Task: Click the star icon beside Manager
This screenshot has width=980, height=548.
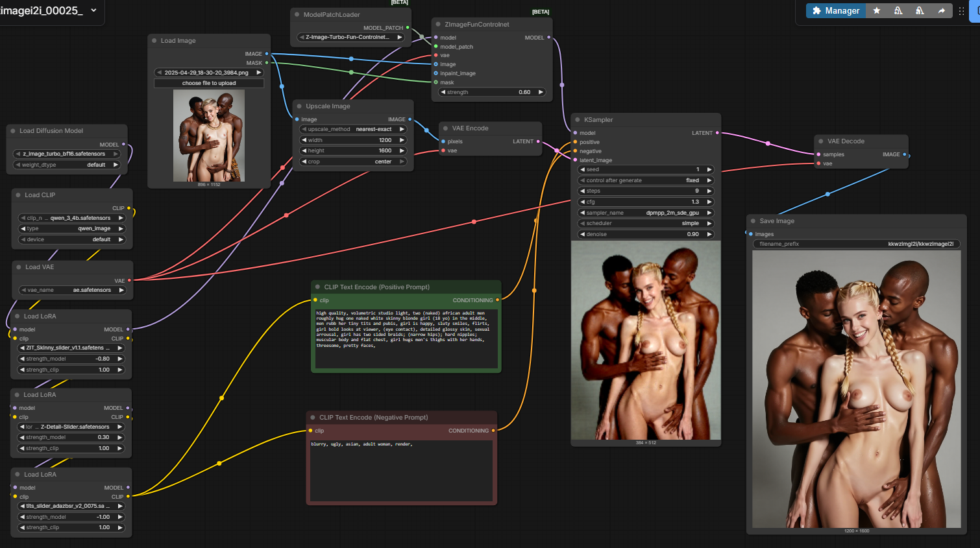Action: click(877, 10)
